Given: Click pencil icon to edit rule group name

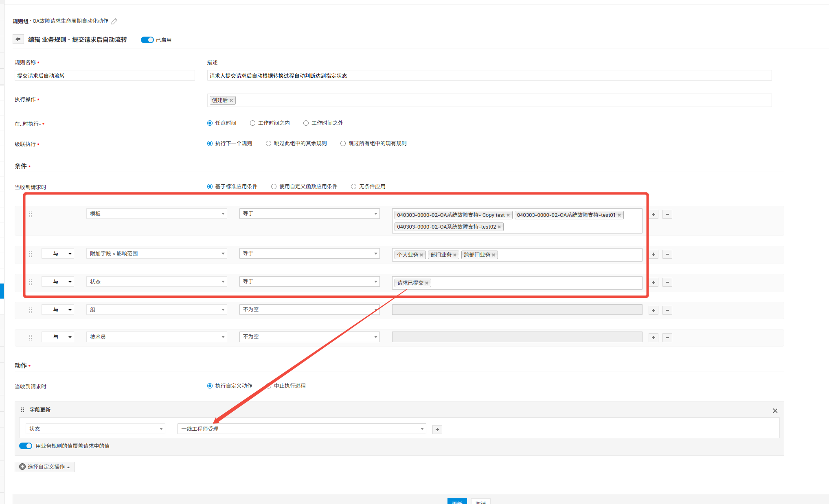Looking at the screenshot, I should pyautogui.click(x=114, y=21).
